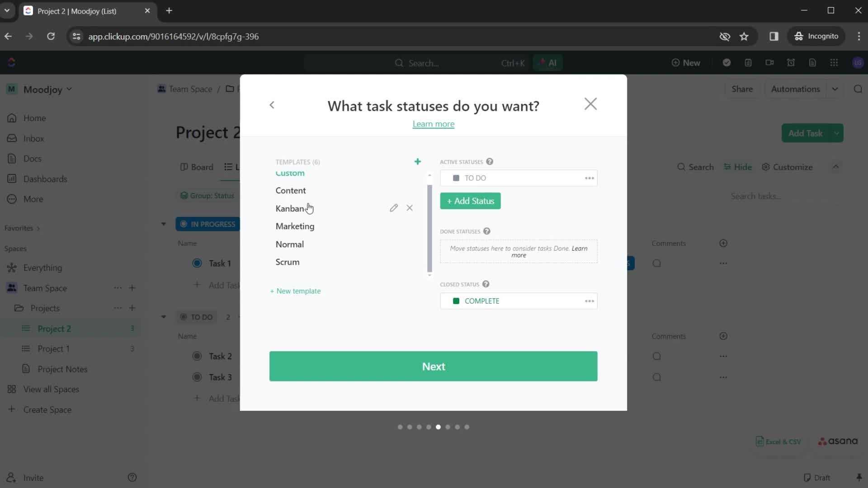Click the Add Status button
868x488 pixels.
click(x=470, y=201)
